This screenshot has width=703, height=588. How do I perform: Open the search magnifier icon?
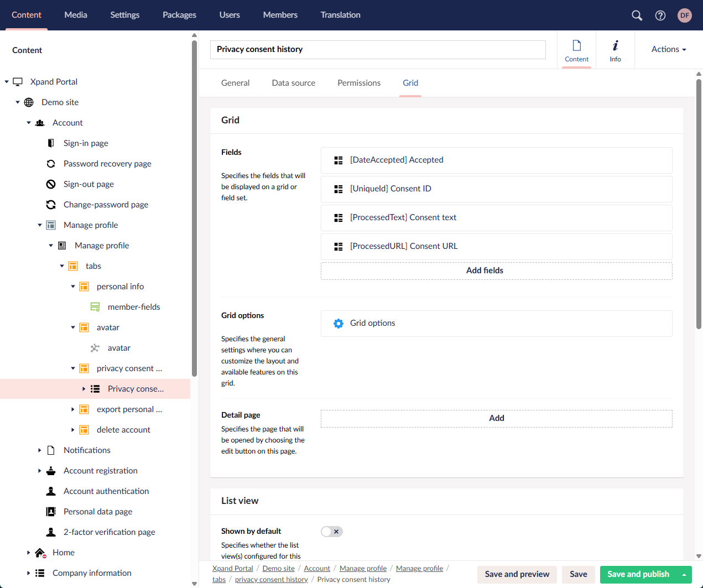click(637, 15)
